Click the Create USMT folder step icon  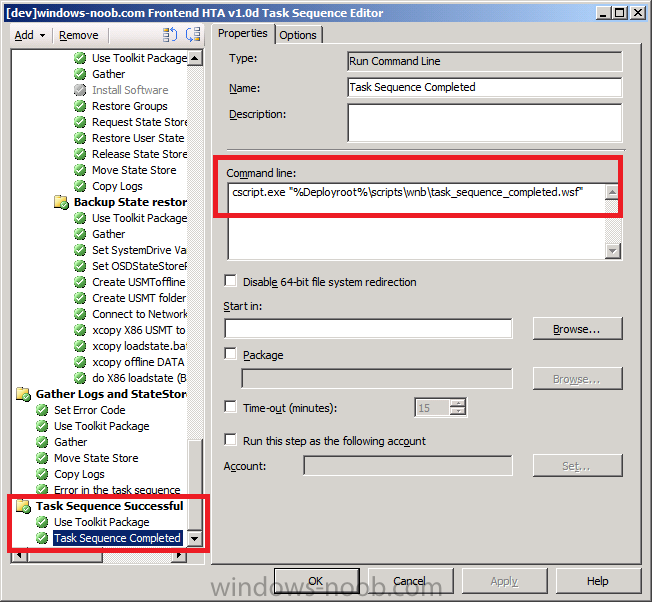80,298
